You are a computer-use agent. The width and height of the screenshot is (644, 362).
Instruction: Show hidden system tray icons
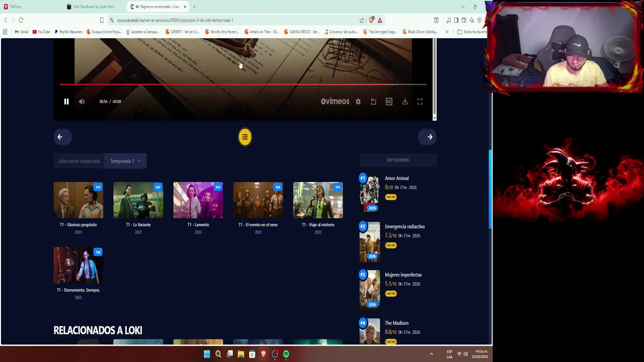point(431,354)
